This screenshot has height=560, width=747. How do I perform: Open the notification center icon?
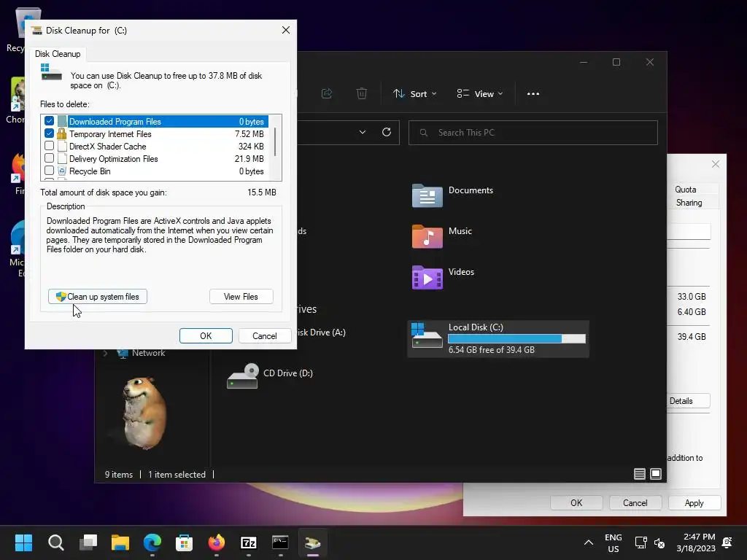727,542
